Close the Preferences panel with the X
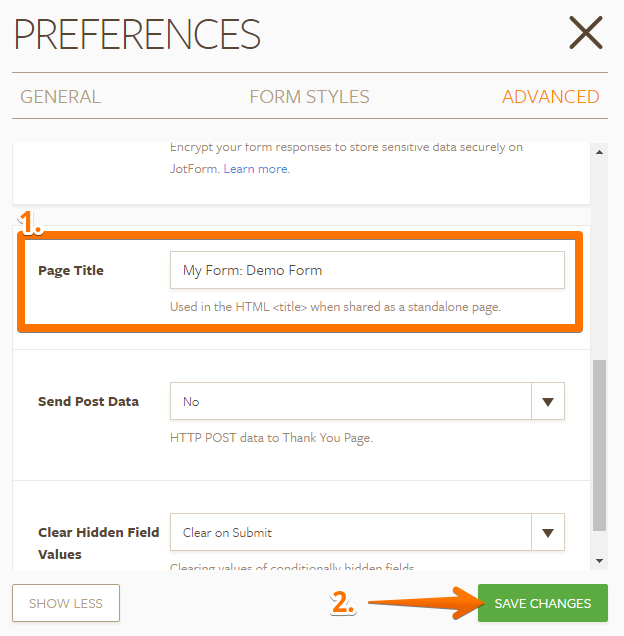This screenshot has height=636, width=624. tap(586, 33)
